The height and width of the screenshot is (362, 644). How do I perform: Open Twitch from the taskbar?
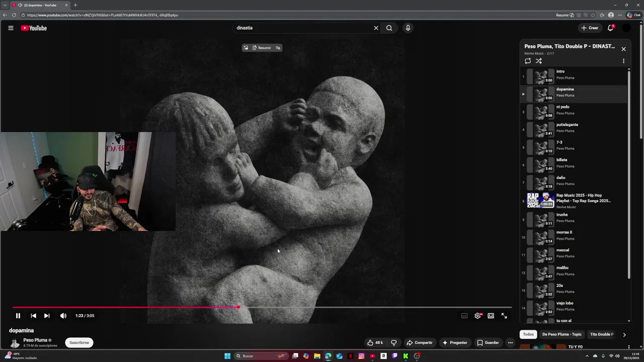pos(394,356)
